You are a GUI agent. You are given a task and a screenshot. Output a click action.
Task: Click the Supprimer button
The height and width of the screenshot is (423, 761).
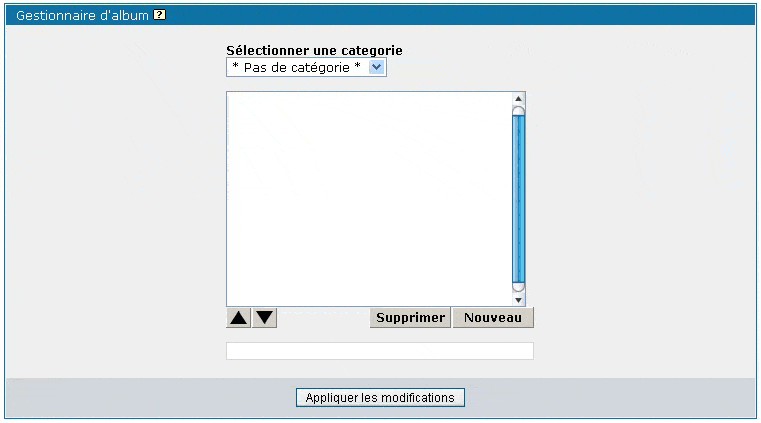coord(410,318)
